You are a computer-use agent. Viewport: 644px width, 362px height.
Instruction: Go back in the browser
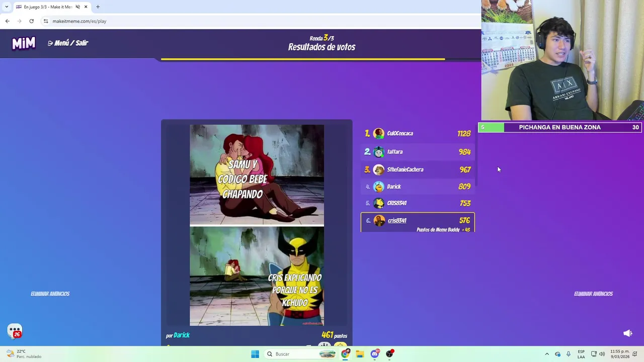click(7, 21)
